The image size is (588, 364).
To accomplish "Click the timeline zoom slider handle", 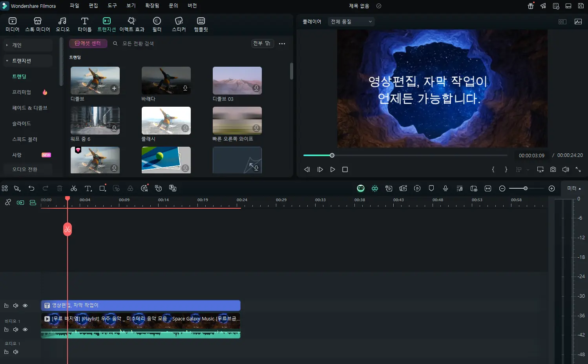I will coord(525,189).
